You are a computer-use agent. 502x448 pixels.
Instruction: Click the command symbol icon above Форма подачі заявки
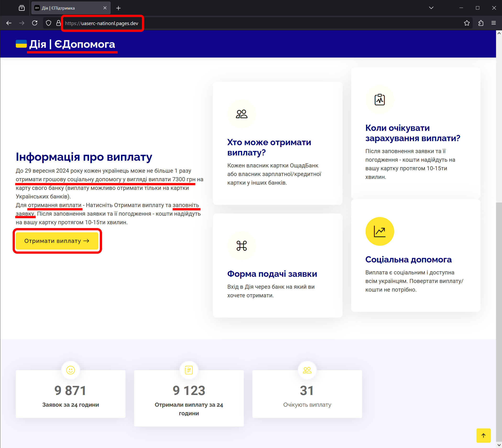[241, 246]
